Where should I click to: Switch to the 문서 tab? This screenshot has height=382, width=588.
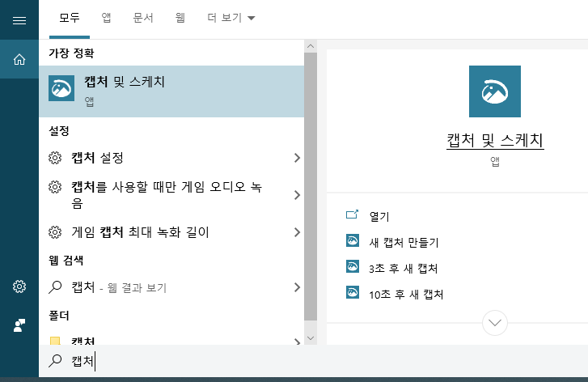pyautogui.click(x=143, y=18)
